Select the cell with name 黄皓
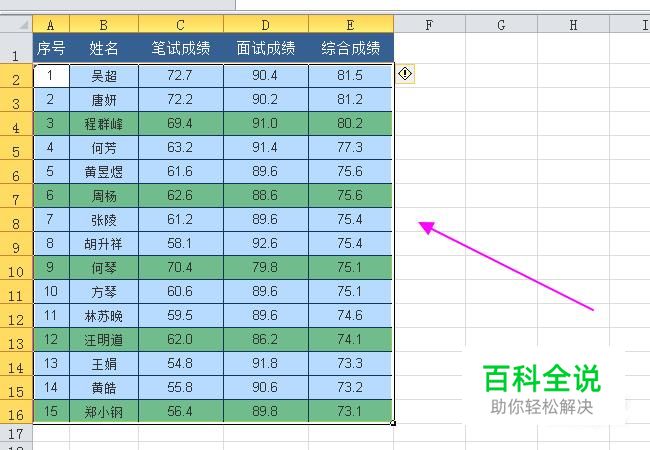 pos(104,388)
